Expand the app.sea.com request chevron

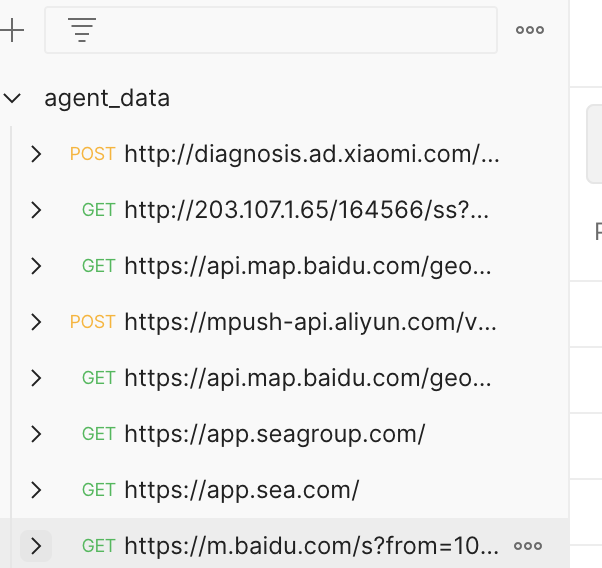(x=36, y=490)
